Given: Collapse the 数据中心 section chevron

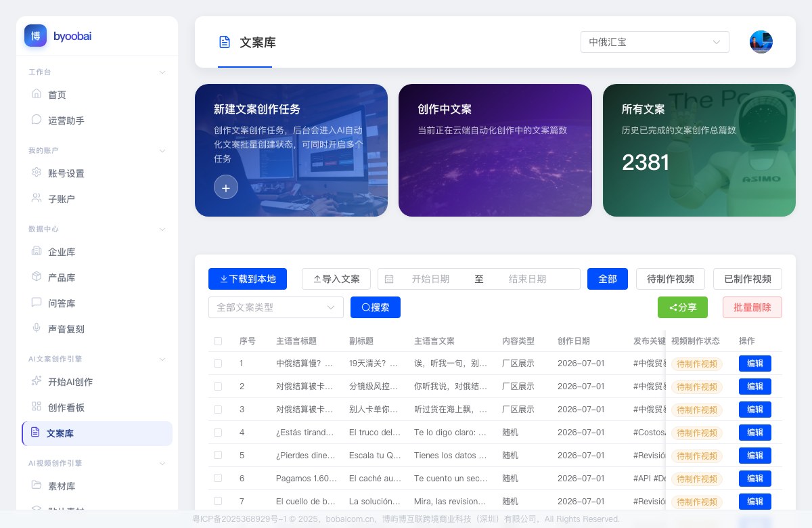Looking at the screenshot, I should [162, 229].
